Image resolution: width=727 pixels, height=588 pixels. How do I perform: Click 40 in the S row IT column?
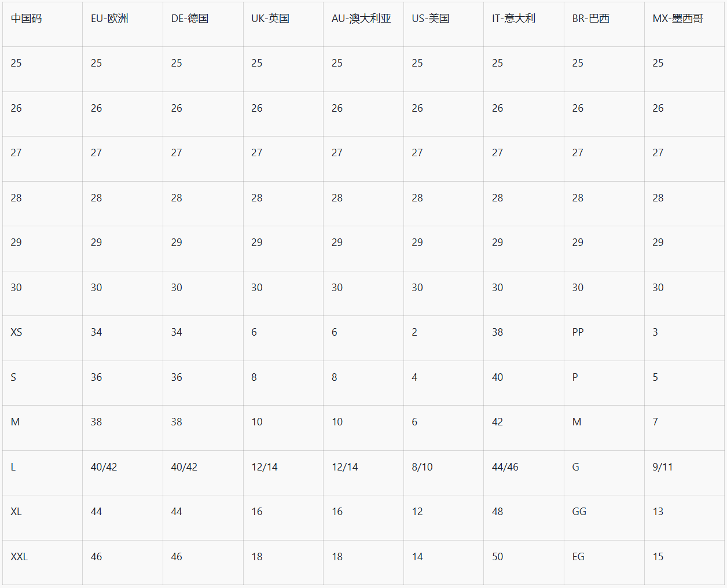[498, 377]
